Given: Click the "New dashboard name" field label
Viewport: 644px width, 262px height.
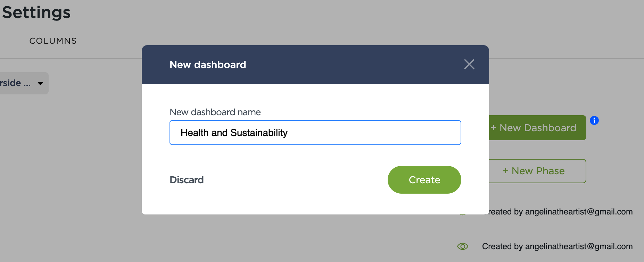Looking at the screenshot, I should 215,112.
